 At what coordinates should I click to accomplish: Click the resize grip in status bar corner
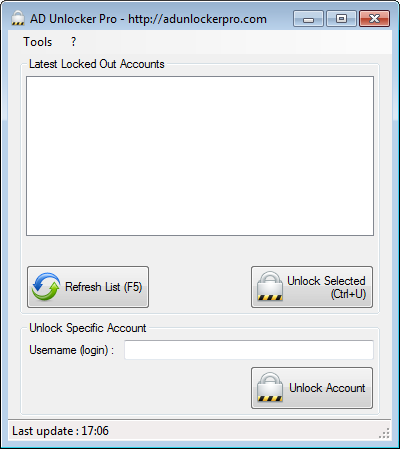pos(384,433)
